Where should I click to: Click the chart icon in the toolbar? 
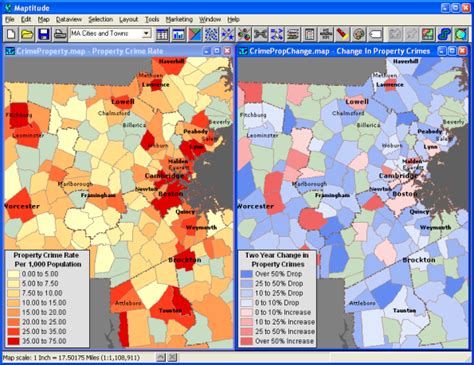(178, 34)
